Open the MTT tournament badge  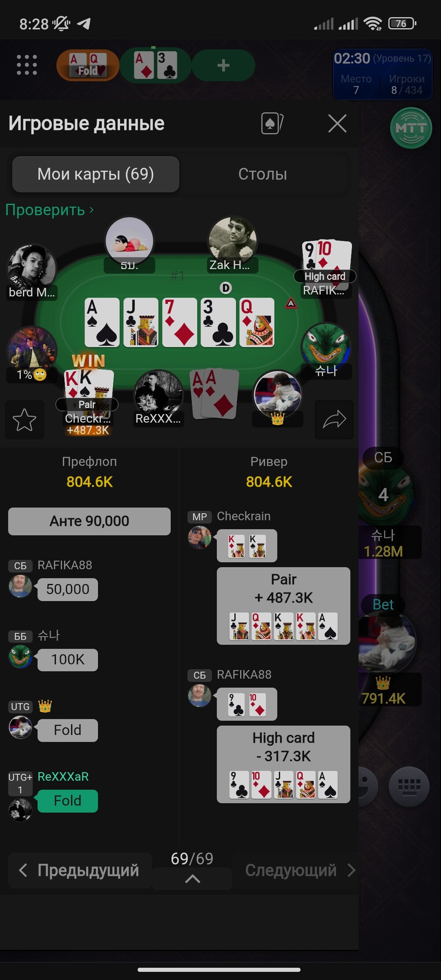coord(411,128)
